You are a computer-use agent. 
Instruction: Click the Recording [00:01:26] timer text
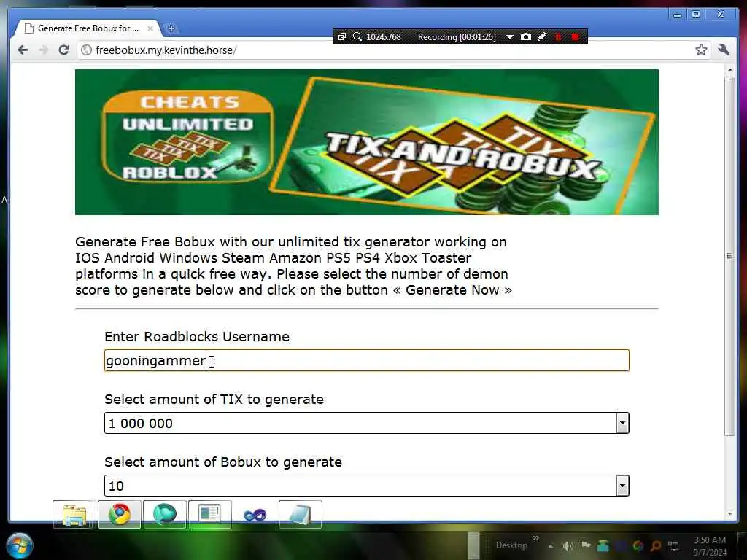coord(457,36)
